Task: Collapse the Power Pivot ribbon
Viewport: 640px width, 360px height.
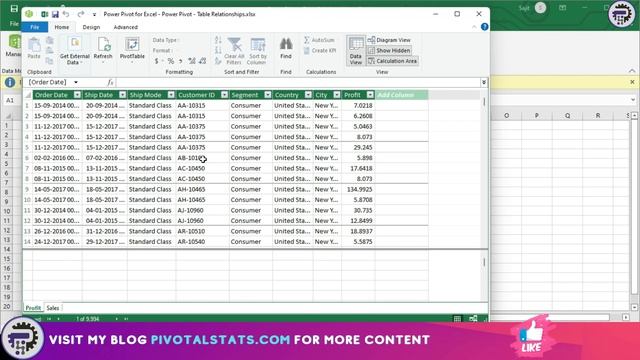Action: tap(474, 27)
